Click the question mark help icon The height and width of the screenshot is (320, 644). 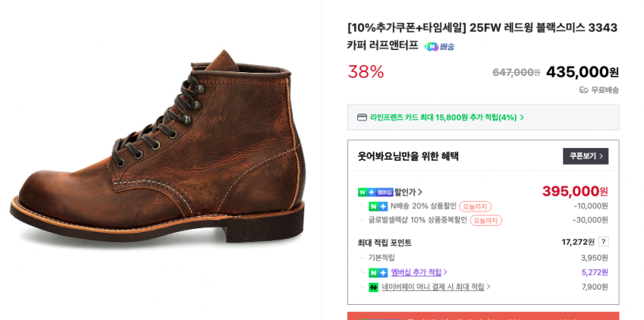pyautogui.click(x=603, y=242)
